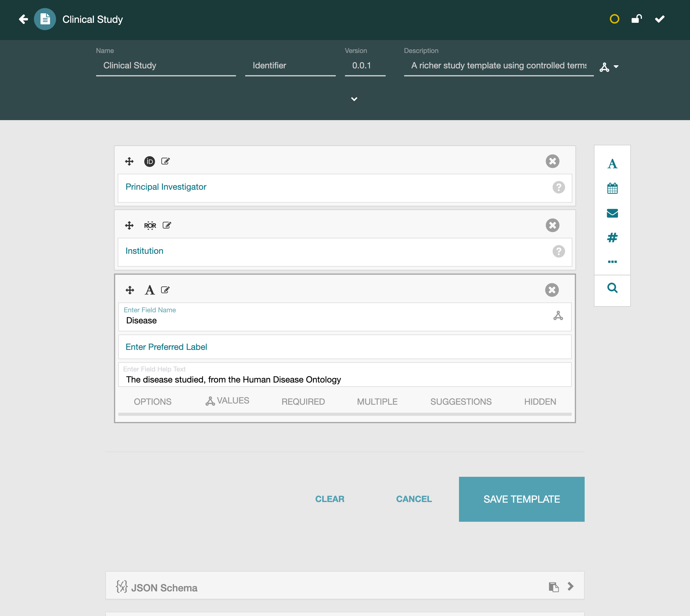Toggle the HIDDEN option
690x616 pixels.
540,401
